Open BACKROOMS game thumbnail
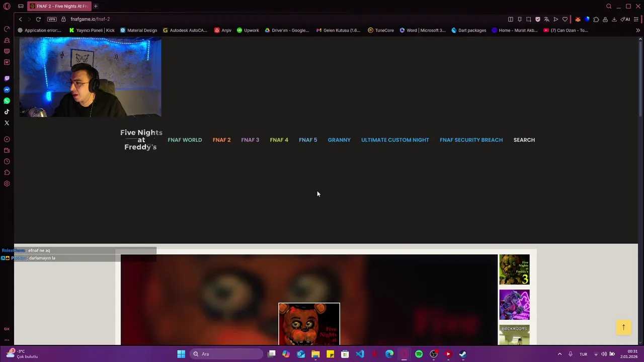644x362 pixels. tap(514, 335)
